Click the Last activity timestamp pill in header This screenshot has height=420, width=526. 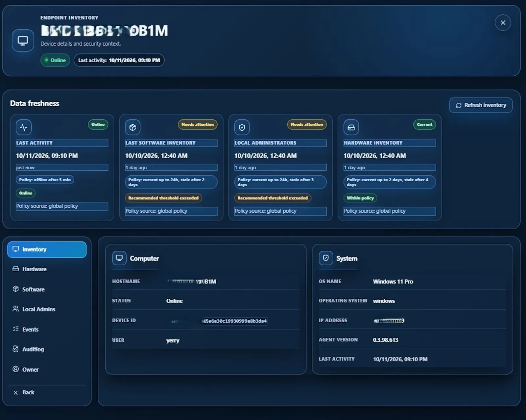(x=119, y=60)
